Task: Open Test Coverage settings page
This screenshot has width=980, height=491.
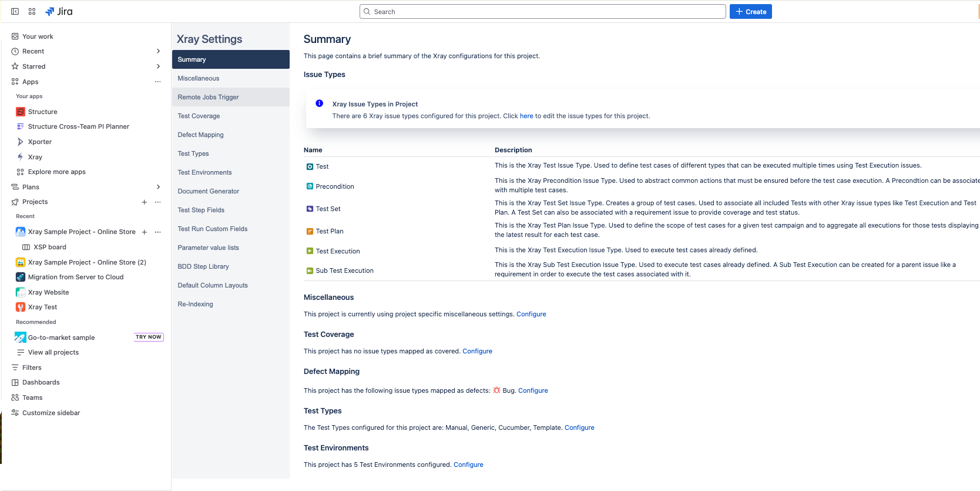Action: pos(231,116)
